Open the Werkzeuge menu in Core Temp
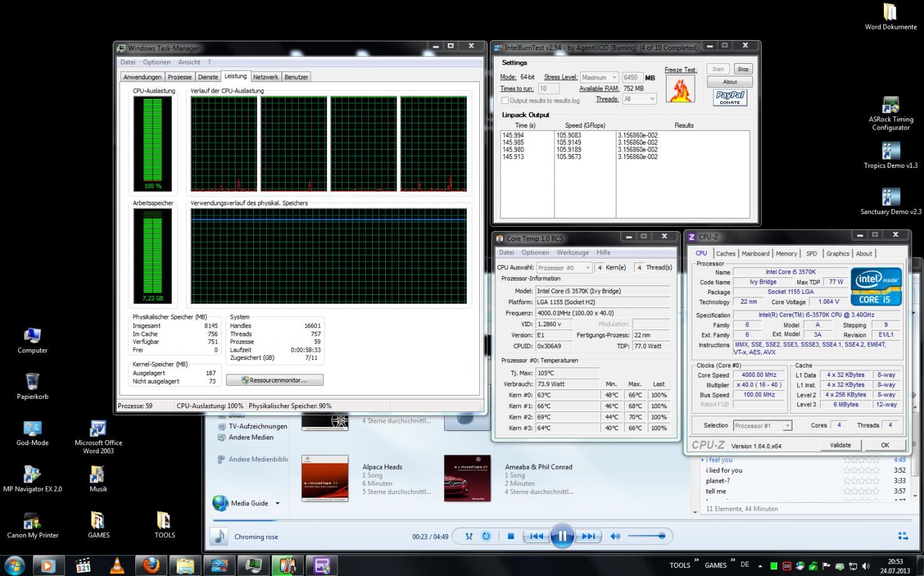 click(573, 252)
